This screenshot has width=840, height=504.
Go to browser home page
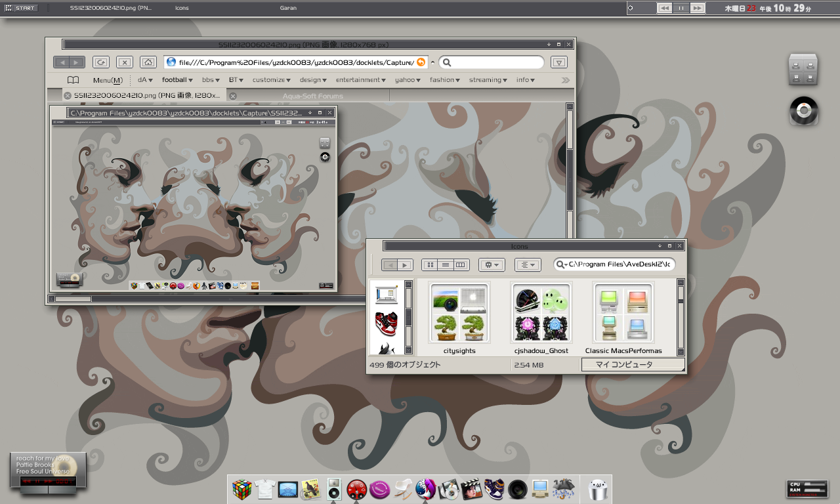click(x=148, y=62)
